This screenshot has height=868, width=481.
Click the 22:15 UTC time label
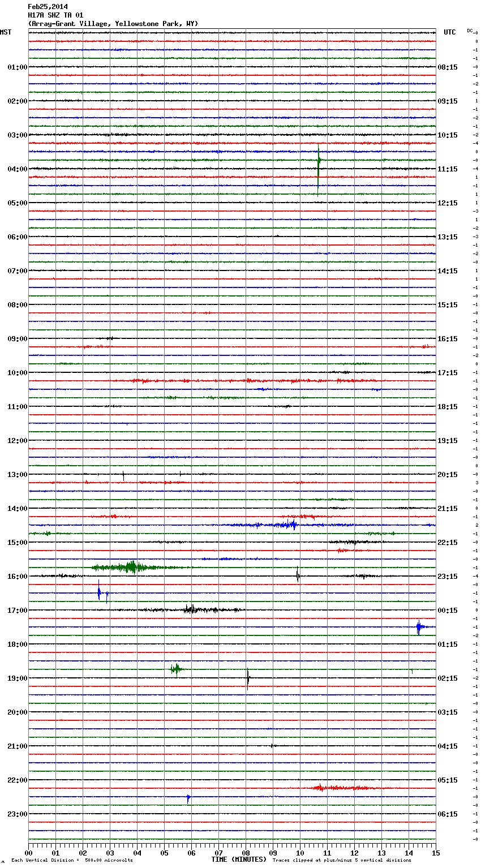[x=448, y=543]
